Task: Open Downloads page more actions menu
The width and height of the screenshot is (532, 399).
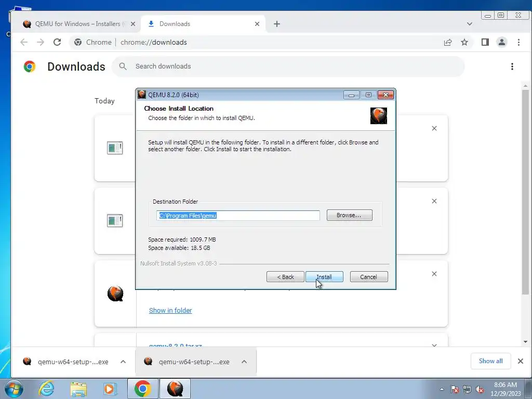Action: (x=512, y=66)
